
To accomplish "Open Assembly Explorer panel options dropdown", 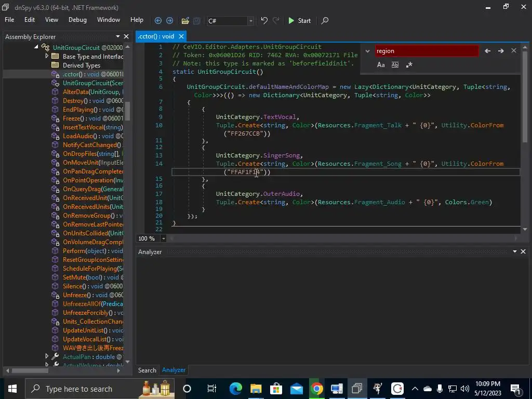I will (118, 36).
